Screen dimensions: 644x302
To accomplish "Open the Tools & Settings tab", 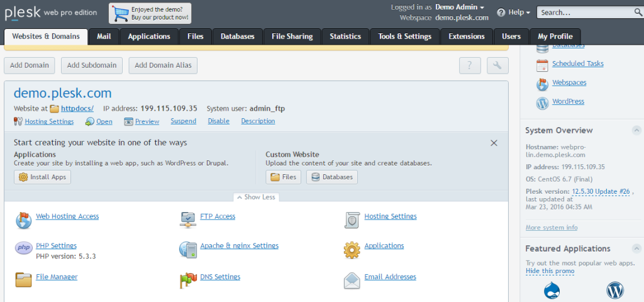I will coord(405,36).
